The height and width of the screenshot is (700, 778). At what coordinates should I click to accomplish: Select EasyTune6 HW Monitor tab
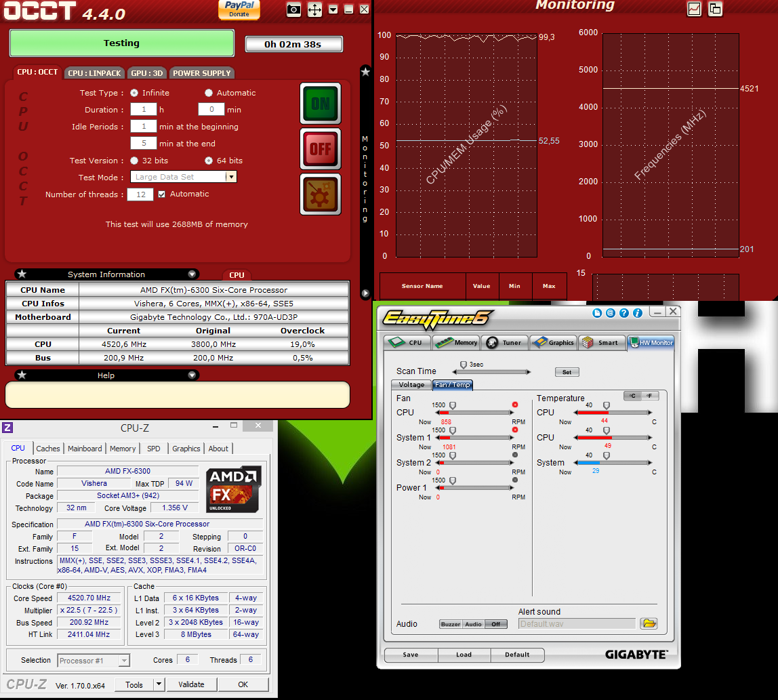click(x=651, y=342)
